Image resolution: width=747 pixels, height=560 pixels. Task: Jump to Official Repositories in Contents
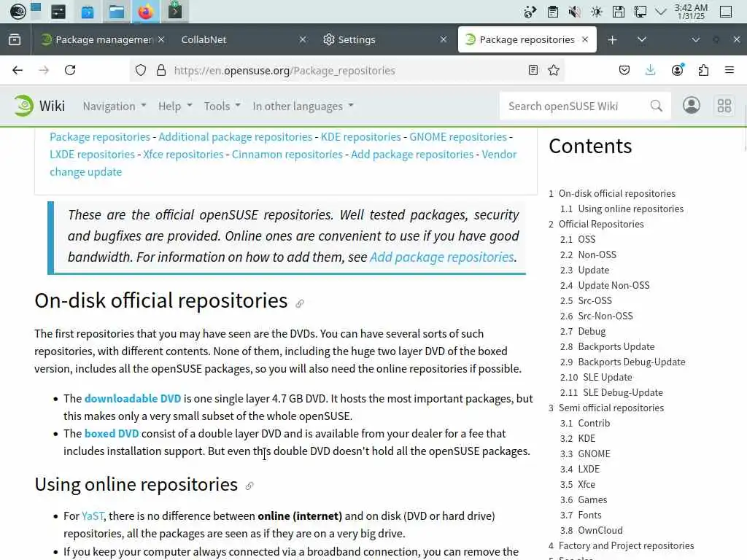(601, 225)
